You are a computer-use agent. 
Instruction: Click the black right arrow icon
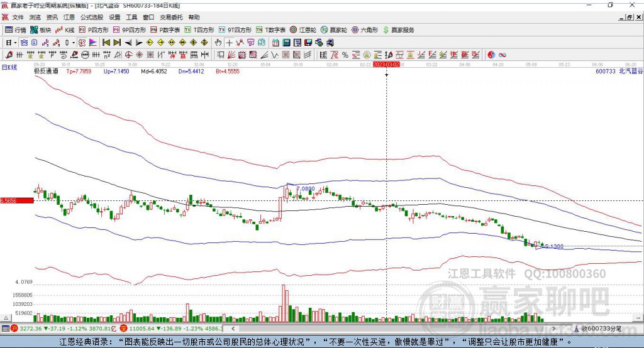(139, 43)
